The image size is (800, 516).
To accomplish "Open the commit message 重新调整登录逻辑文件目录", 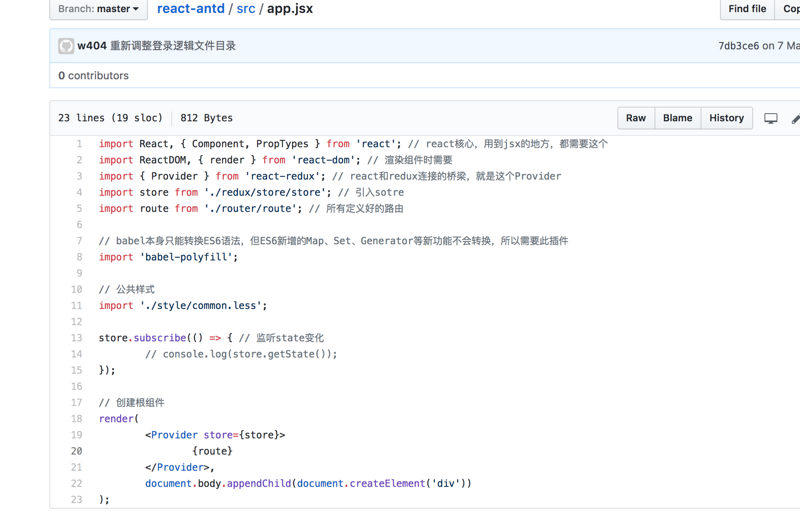I will 173,46.
